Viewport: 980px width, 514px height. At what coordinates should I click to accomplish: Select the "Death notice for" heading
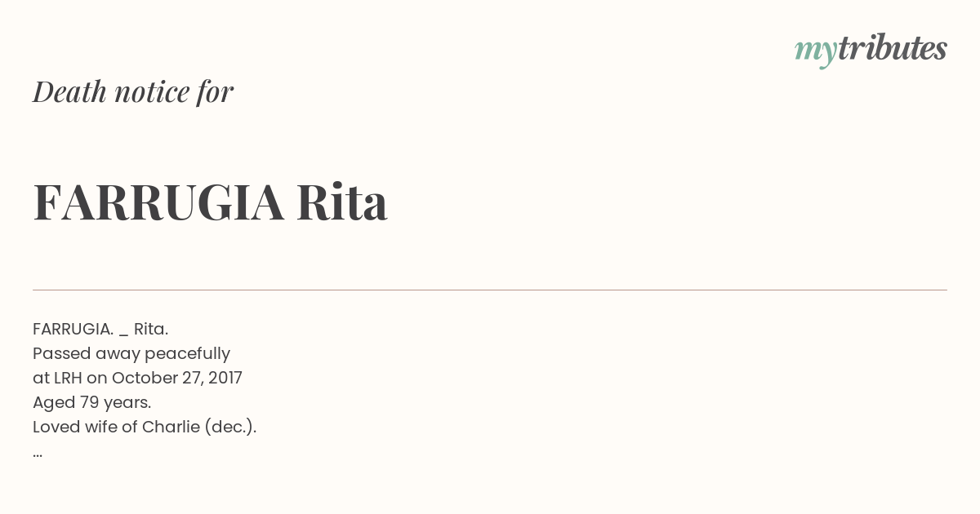tap(133, 92)
